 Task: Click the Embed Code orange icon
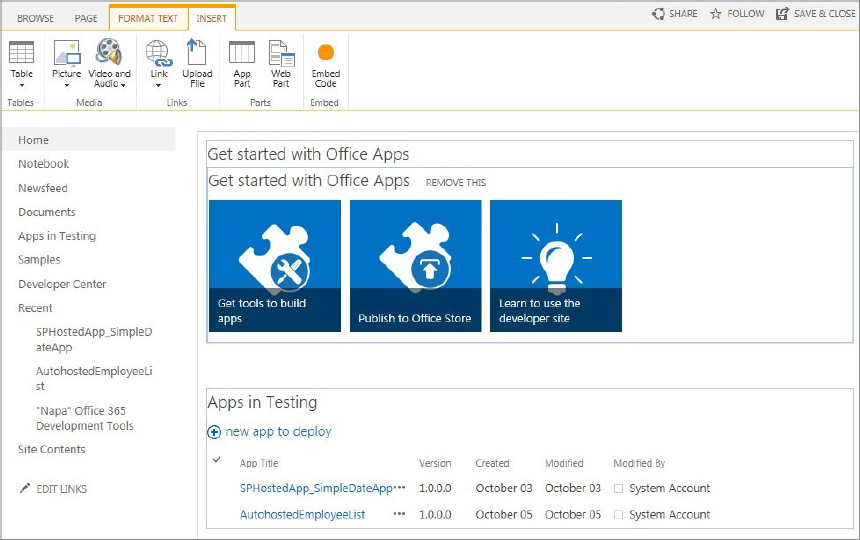click(x=326, y=52)
